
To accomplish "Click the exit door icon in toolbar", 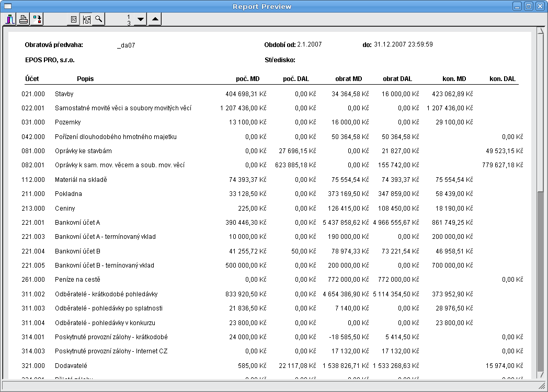I will click(x=10, y=20).
